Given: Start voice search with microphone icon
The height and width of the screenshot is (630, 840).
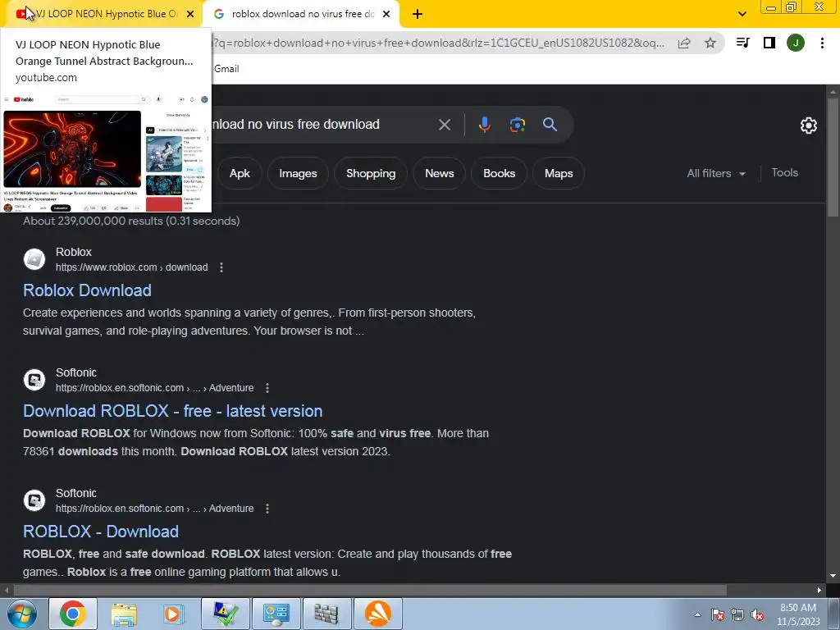Looking at the screenshot, I should [484, 125].
